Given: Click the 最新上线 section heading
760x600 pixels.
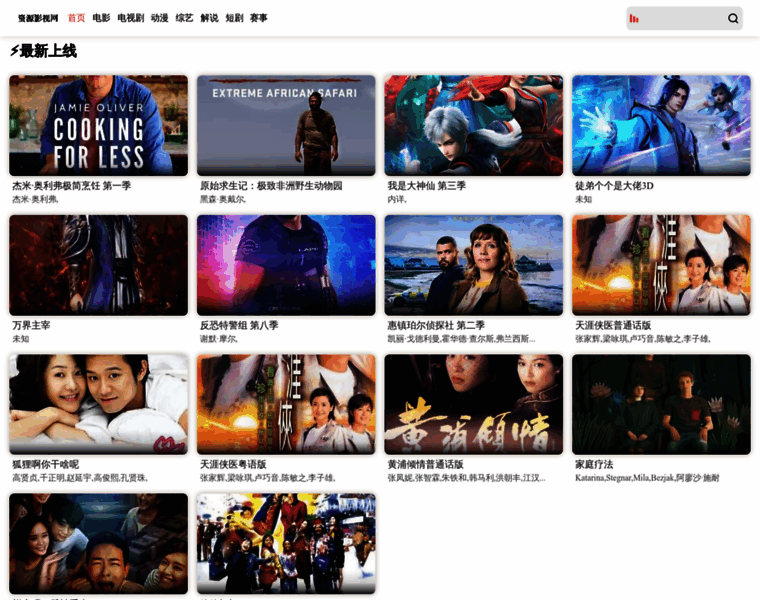Looking at the screenshot, I should tap(44, 51).
